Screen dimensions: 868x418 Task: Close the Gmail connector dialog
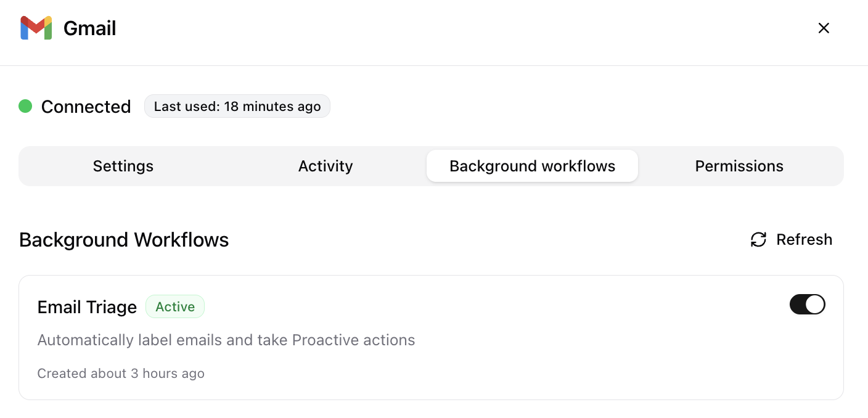pyautogui.click(x=824, y=28)
